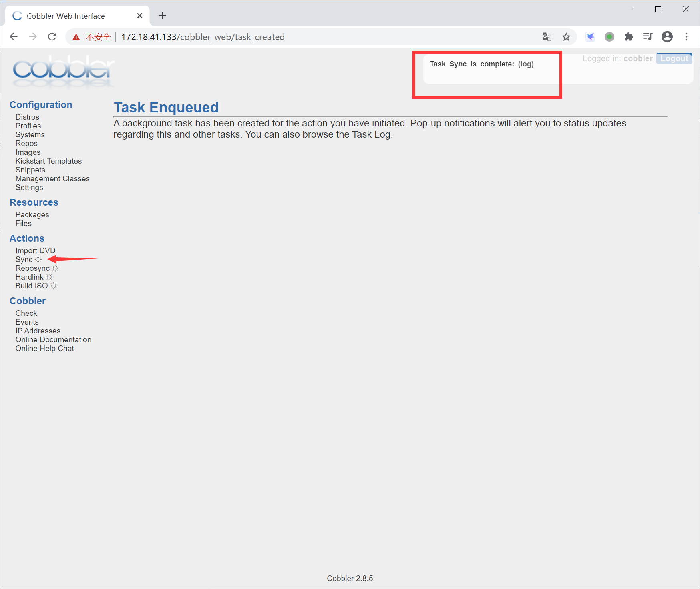Screen dimensions: 700x589
Task: Open the (log) link in Sync notification
Action: click(x=526, y=64)
